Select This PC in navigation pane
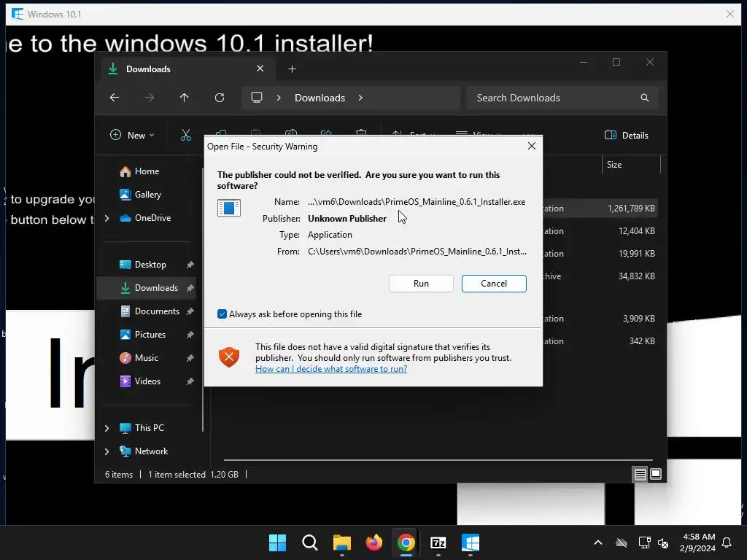The height and width of the screenshot is (560, 747). pyautogui.click(x=149, y=427)
